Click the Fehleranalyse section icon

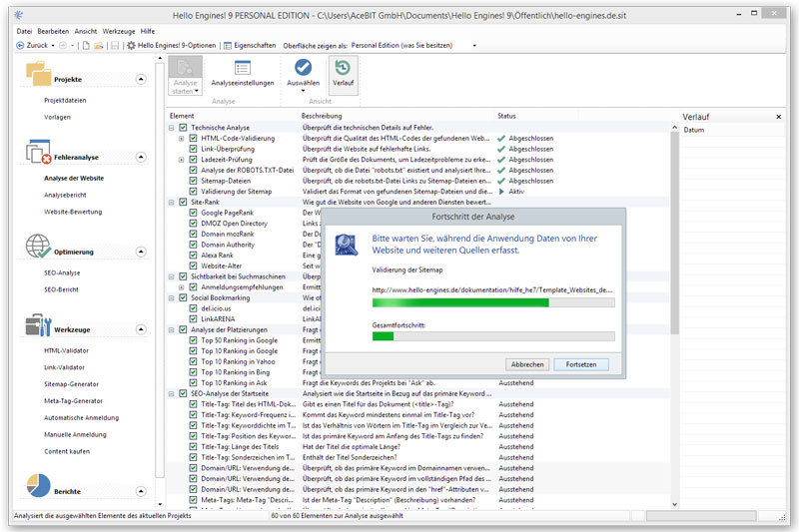point(39,152)
